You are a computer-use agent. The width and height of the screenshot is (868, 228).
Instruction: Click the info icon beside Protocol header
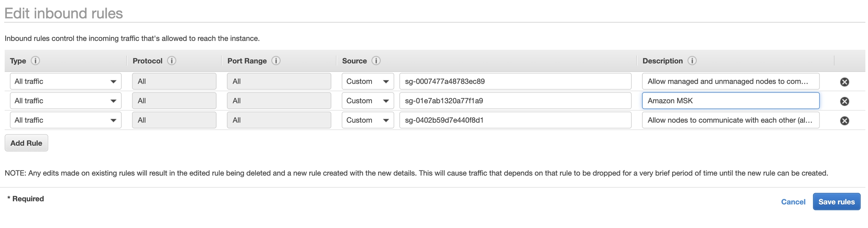pyautogui.click(x=172, y=61)
